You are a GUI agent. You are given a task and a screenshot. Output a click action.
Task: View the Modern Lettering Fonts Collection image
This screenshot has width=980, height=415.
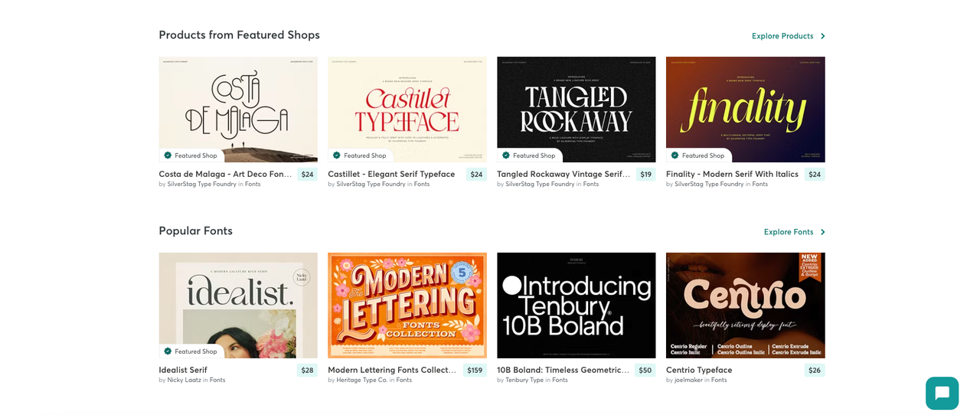point(407,305)
